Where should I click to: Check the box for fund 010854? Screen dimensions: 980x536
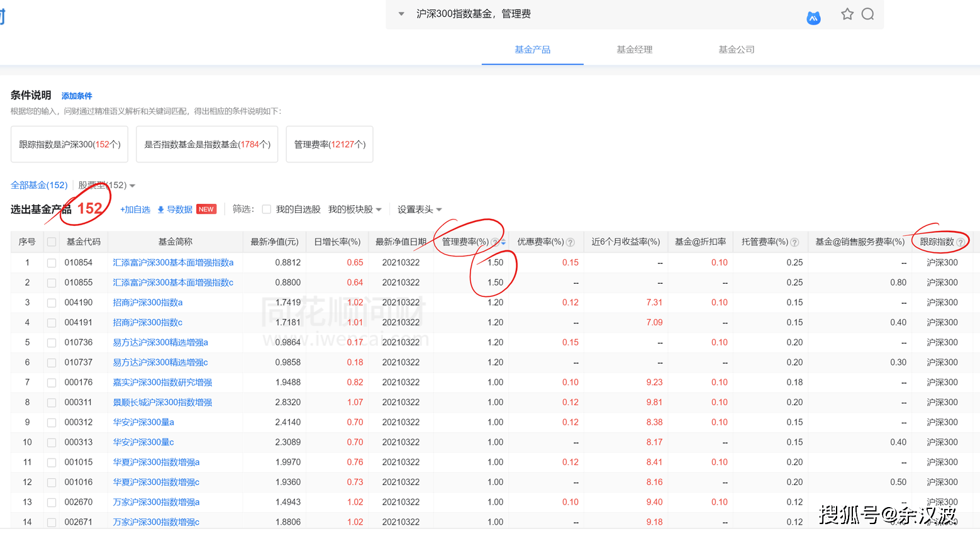pos(52,263)
